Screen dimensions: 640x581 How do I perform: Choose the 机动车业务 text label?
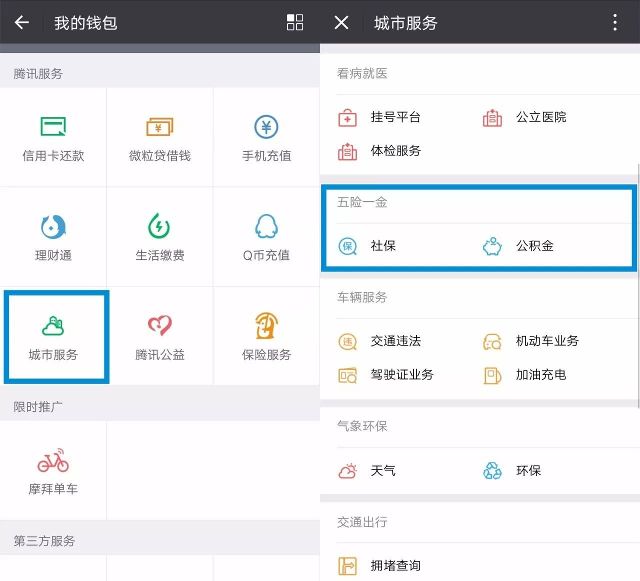coord(547,341)
